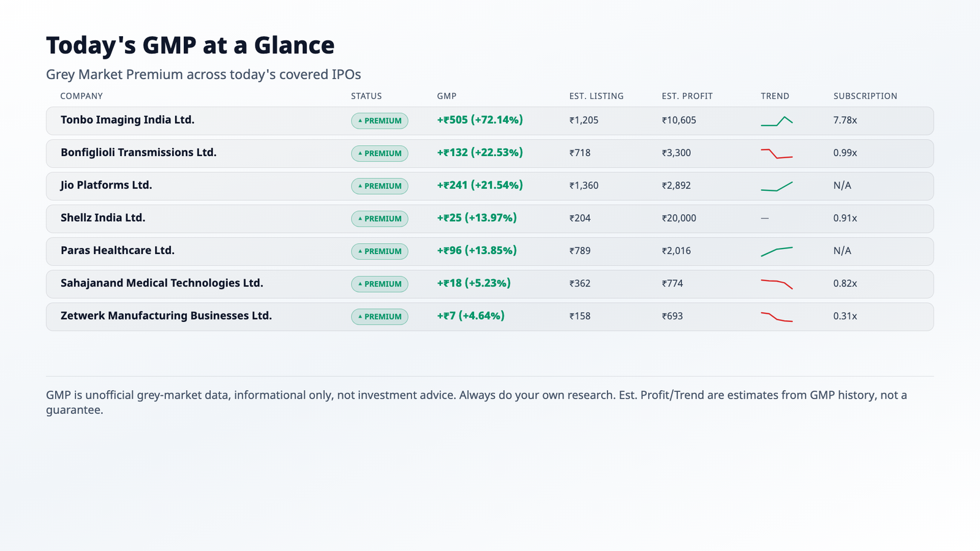Viewport: 980px width, 551px height.
Task: Click ₹20,000 estimated profit for Shellz
Action: pyautogui.click(x=679, y=219)
